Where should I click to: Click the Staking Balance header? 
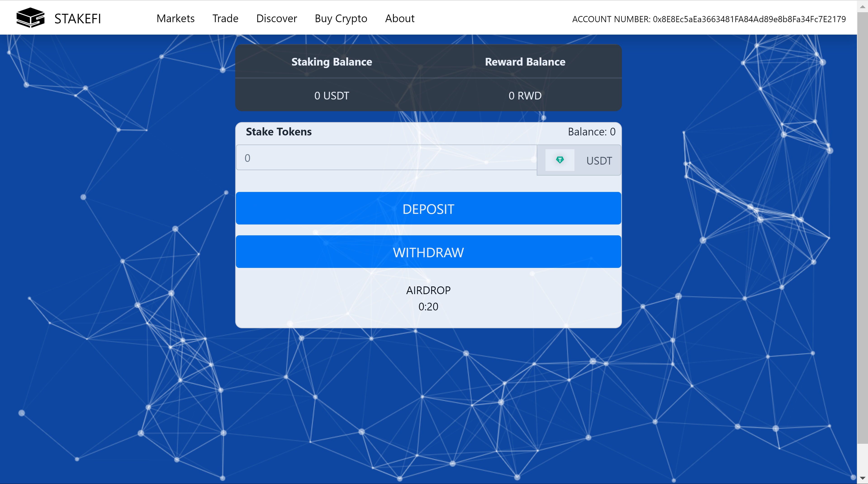332,62
